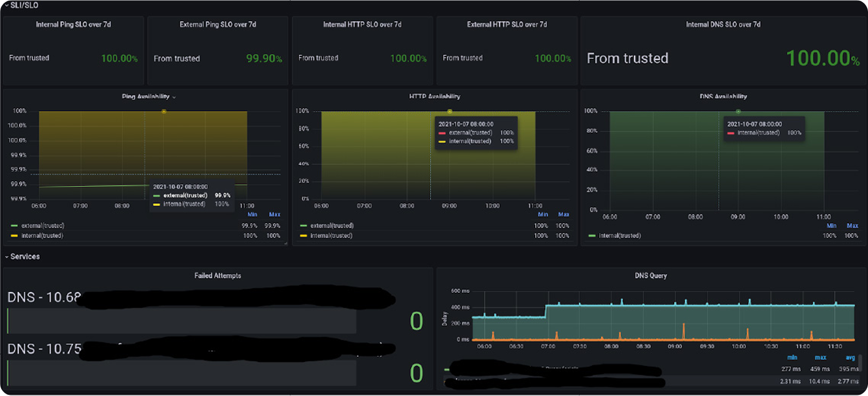Collapse the Services row section

[22, 257]
